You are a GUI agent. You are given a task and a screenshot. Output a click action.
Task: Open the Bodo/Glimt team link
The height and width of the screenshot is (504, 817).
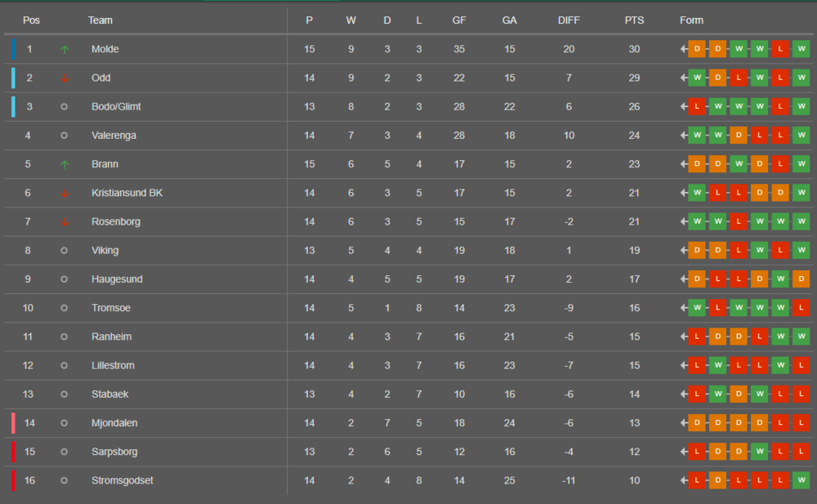tap(116, 107)
